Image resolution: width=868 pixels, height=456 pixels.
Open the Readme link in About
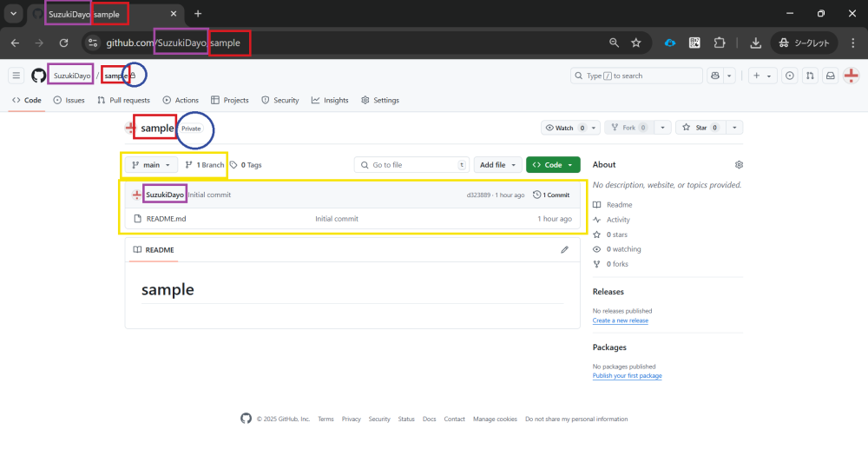[x=612, y=204]
